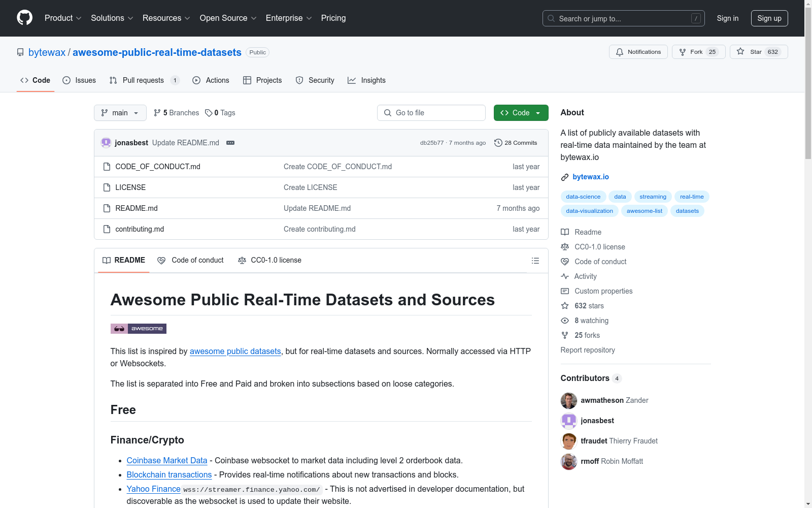
Task: Click the book icon beside Readme
Action: point(565,232)
